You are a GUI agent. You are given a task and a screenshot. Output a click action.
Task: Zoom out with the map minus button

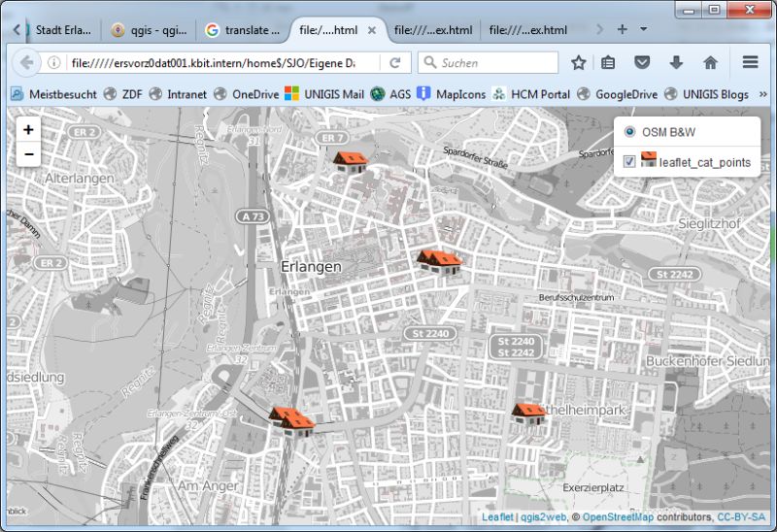point(28,154)
